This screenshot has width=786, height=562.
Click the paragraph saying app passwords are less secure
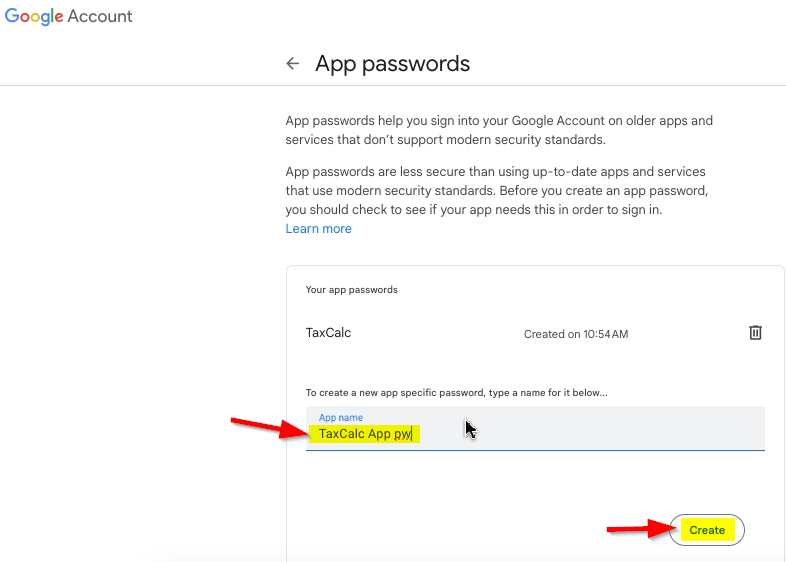coord(496,191)
